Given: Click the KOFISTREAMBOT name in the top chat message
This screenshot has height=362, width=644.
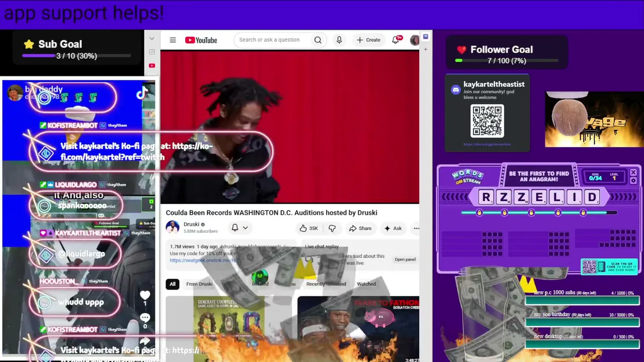Looking at the screenshot, I should coord(73,125).
